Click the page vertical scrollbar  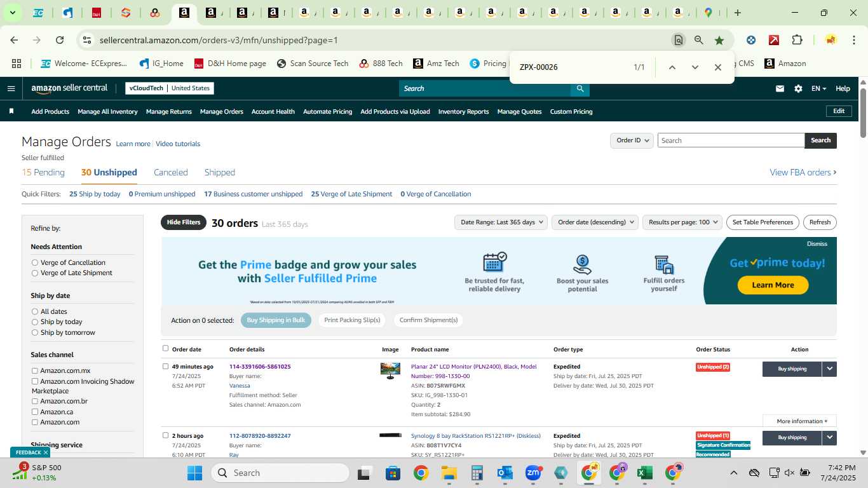tap(863, 112)
